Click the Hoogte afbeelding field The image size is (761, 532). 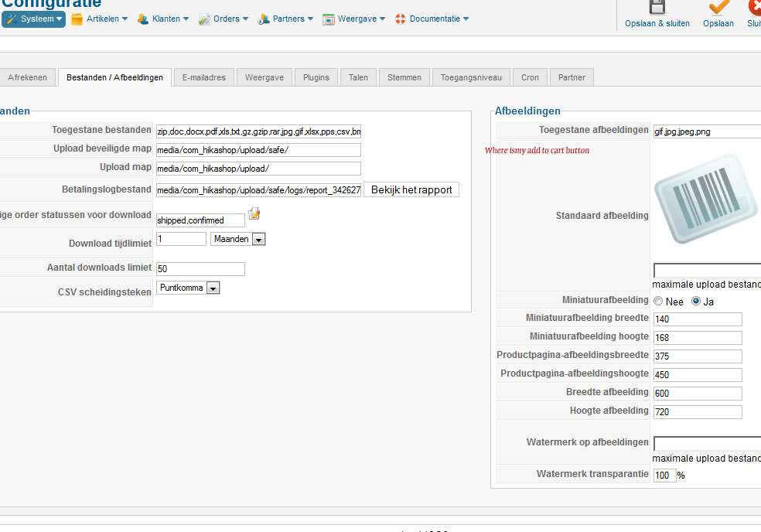pyautogui.click(x=698, y=411)
